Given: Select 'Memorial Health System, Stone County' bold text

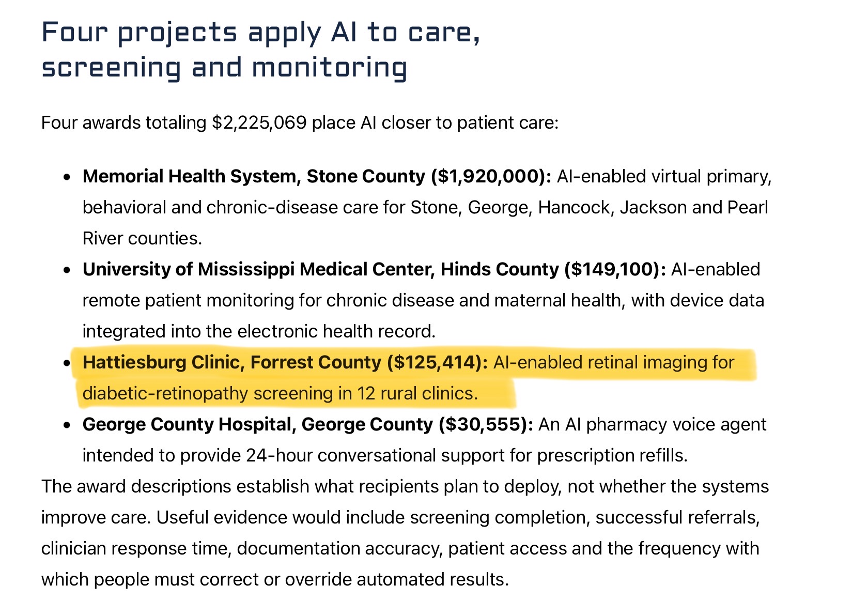Looking at the screenshot, I should point(254,177).
